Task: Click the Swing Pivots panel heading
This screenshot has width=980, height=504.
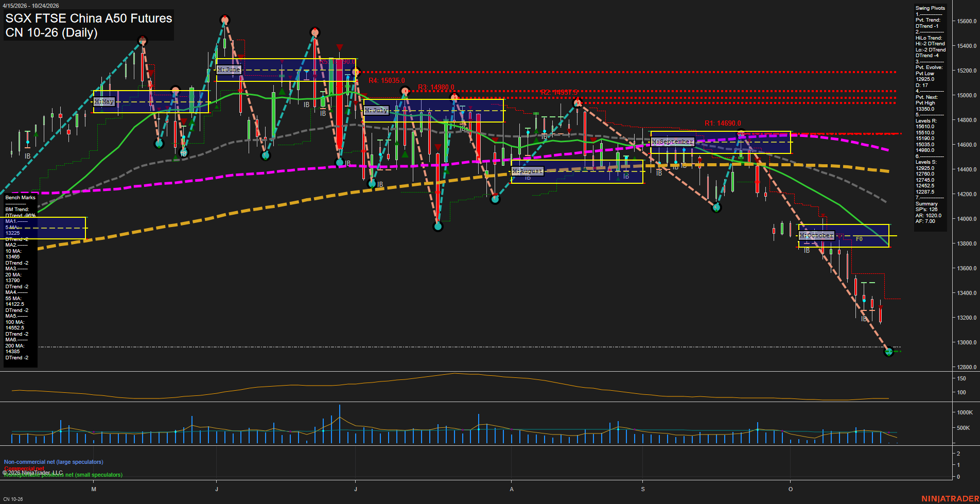Action: point(930,8)
